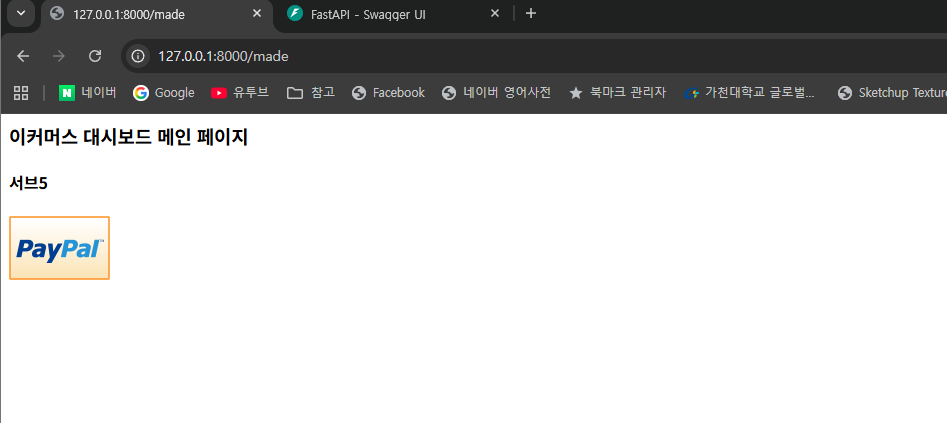Open a new browser tab
947x423 pixels.
point(530,13)
